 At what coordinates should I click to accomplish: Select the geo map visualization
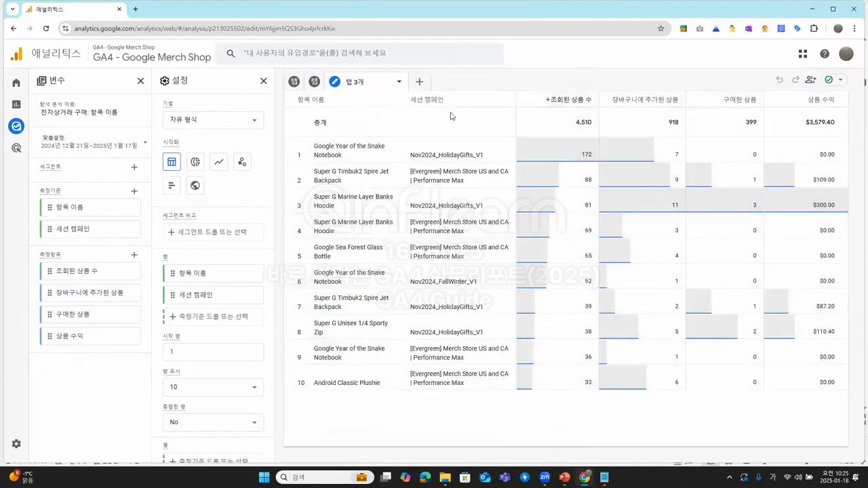tap(195, 185)
